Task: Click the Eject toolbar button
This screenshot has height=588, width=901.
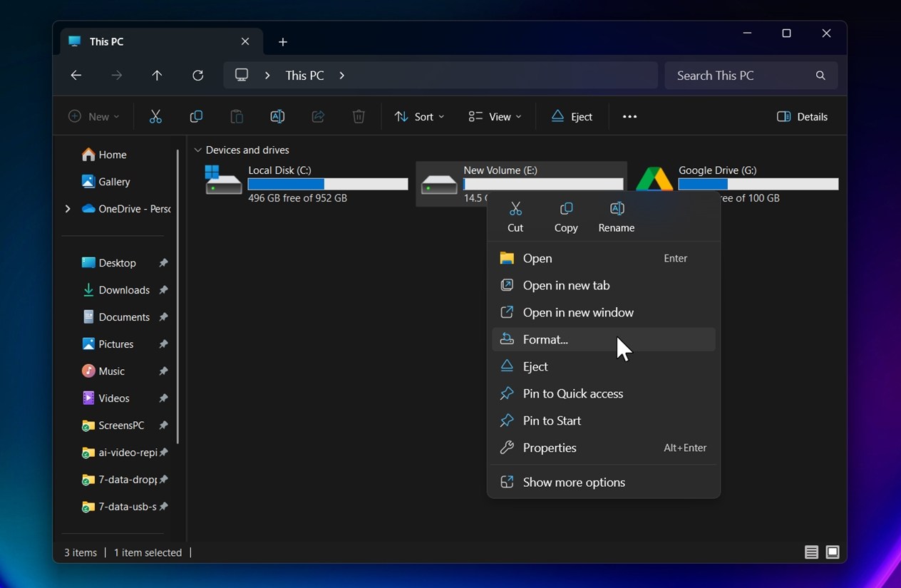Action: [x=572, y=117]
